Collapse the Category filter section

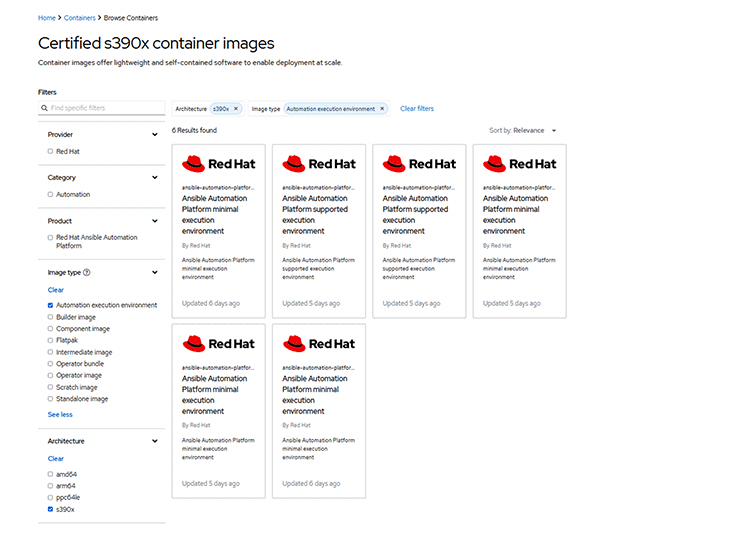(154, 178)
